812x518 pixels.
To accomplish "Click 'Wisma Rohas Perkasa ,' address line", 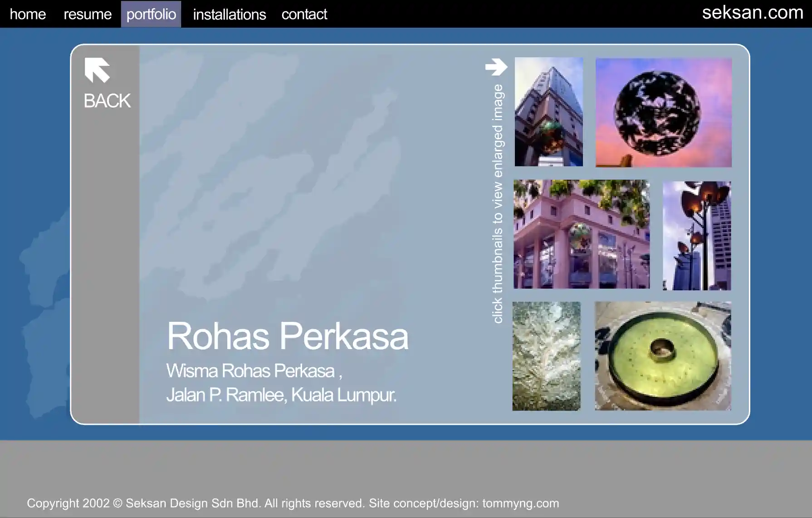I will [254, 371].
